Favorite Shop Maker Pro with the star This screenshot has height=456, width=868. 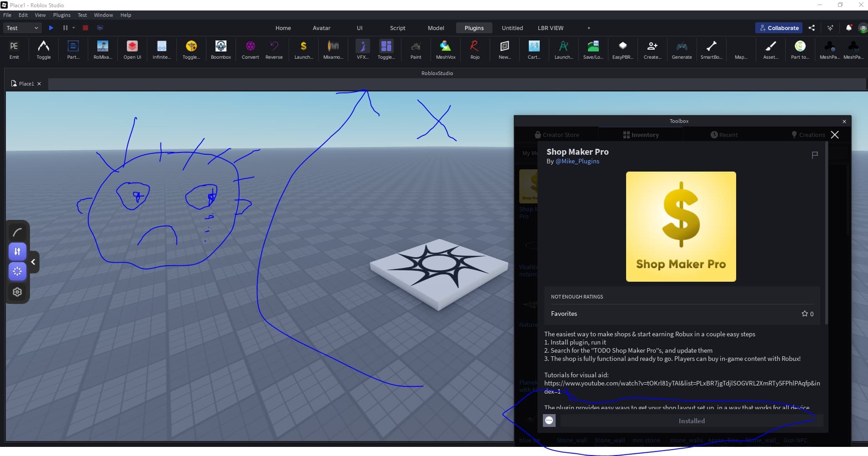click(x=804, y=314)
